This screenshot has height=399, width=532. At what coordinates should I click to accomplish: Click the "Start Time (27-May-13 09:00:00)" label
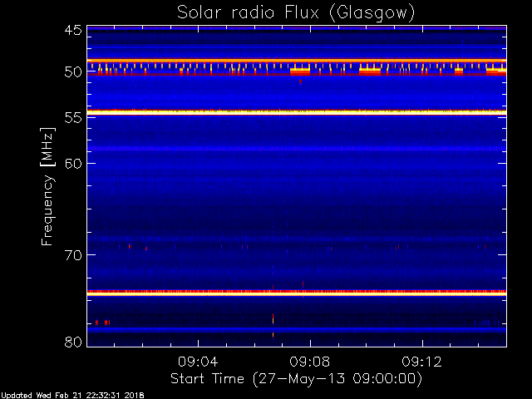click(x=296, y=379)
